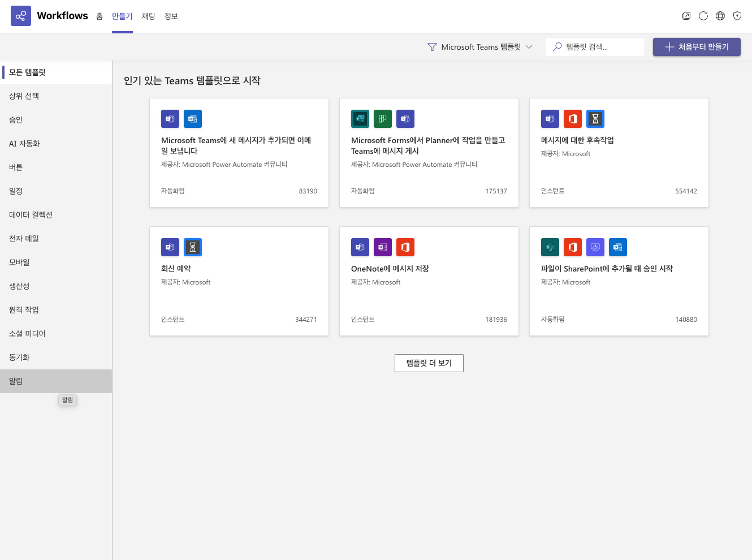The height and width of the screenshot is (560, 752).
Task: Open the 메시지에 대한 후속작업 template
Action: point(619,153)
